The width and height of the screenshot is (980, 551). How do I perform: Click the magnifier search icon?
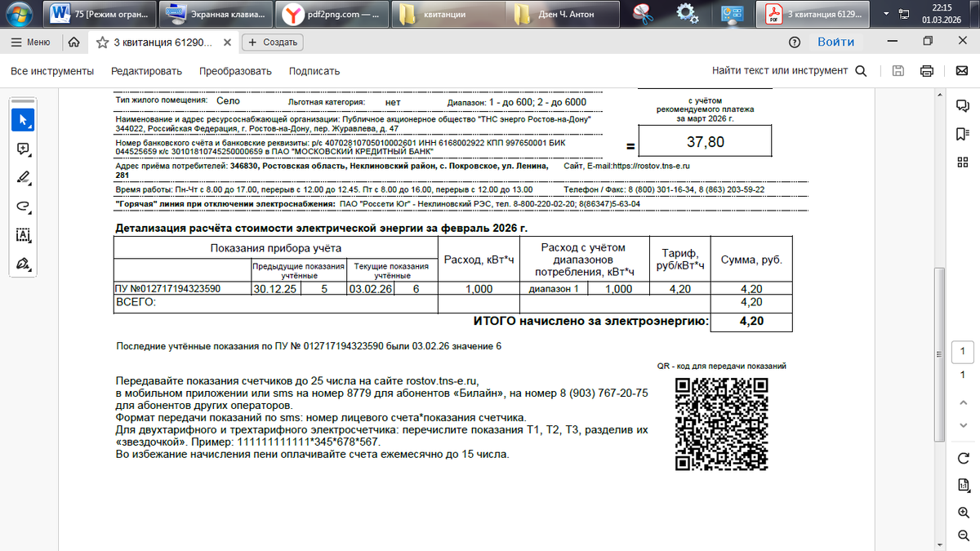click(x=861, y=71)
